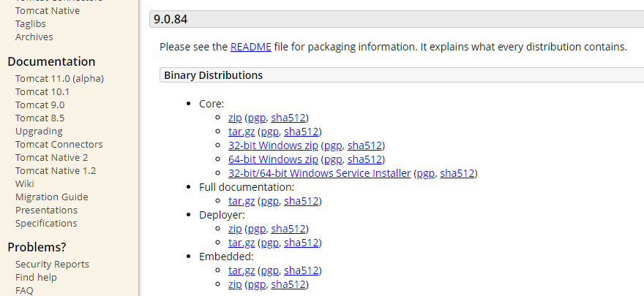Viewport: 644px width, 296px height.
Task: Download the Deployer zip
Action: coord(235,229)
